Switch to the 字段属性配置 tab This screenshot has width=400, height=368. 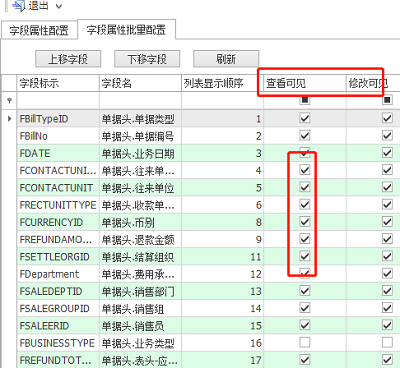[x=39, y=30]
